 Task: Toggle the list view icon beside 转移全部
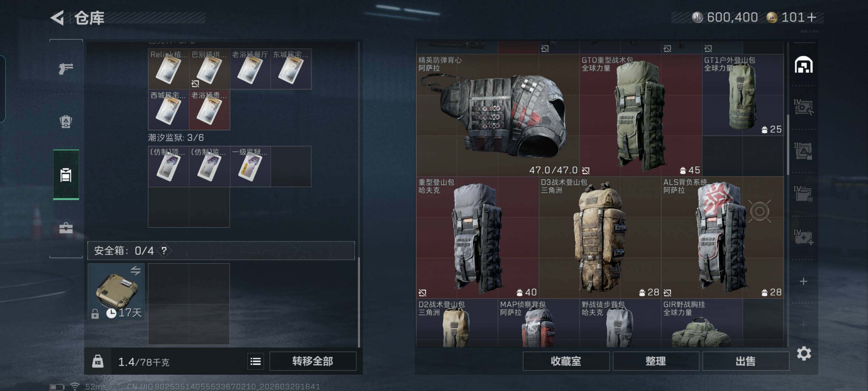255,361
